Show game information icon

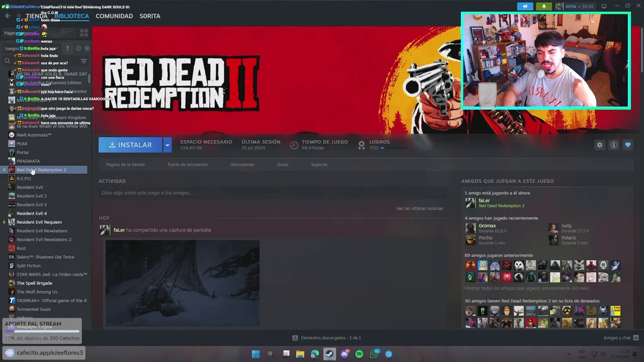pos(613,145)
